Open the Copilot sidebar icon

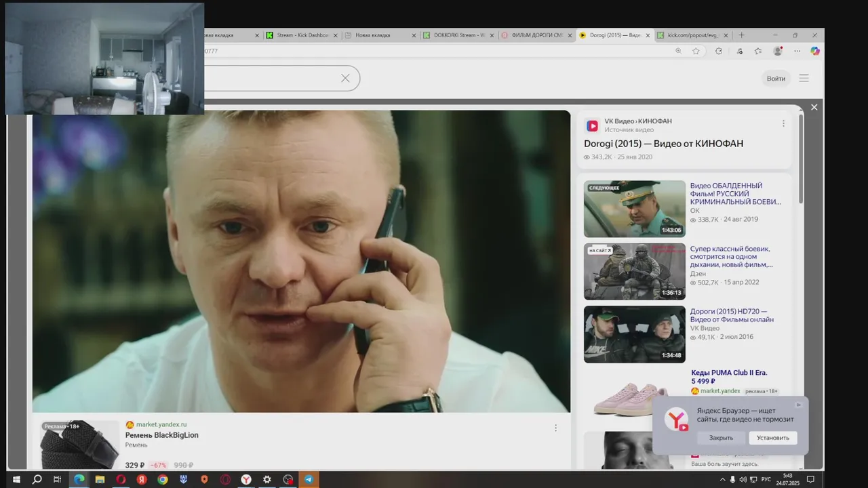(815, 51)
